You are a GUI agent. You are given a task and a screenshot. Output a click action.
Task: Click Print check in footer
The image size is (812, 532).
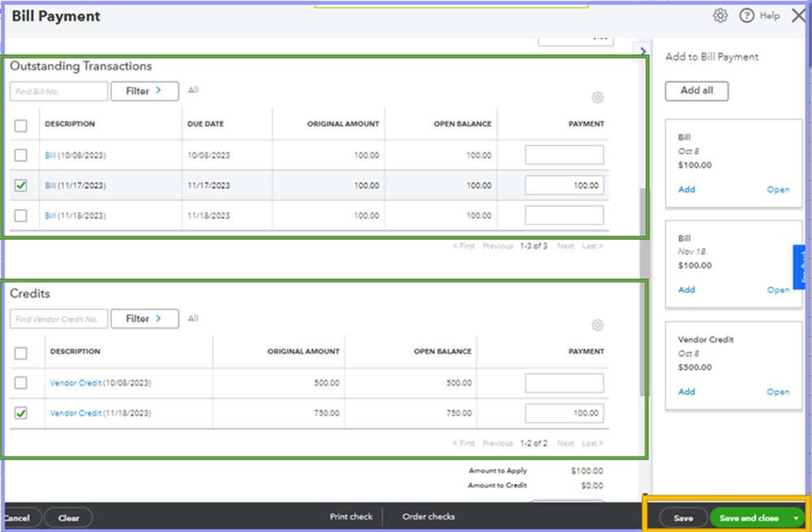tap(351, 517)
